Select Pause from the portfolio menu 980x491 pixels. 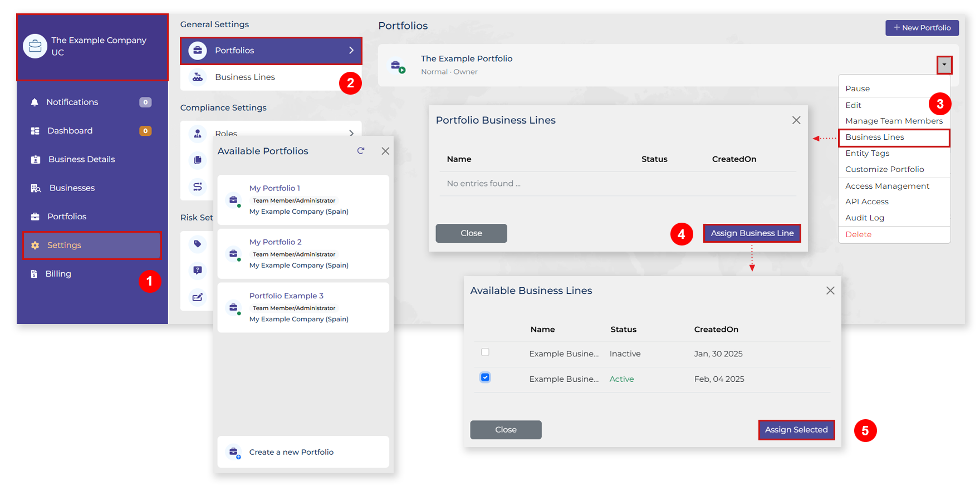click(857, 89)
